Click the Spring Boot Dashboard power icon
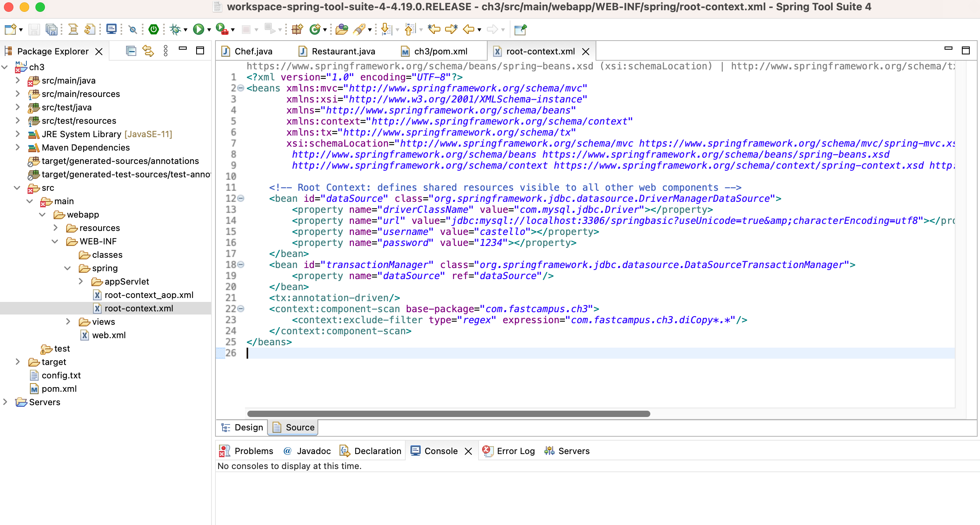Screen dimensions: 980x525 click(154, 29)
